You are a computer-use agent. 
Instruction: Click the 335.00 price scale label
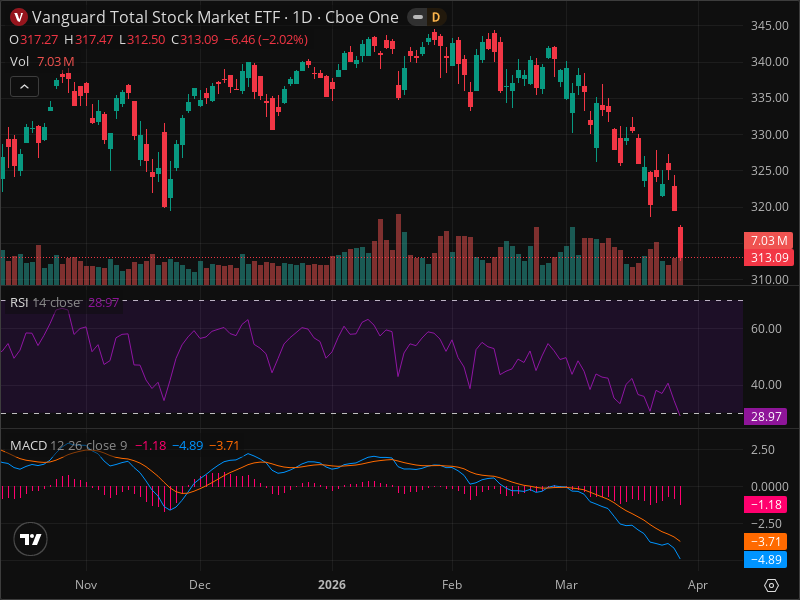(769, 97)
